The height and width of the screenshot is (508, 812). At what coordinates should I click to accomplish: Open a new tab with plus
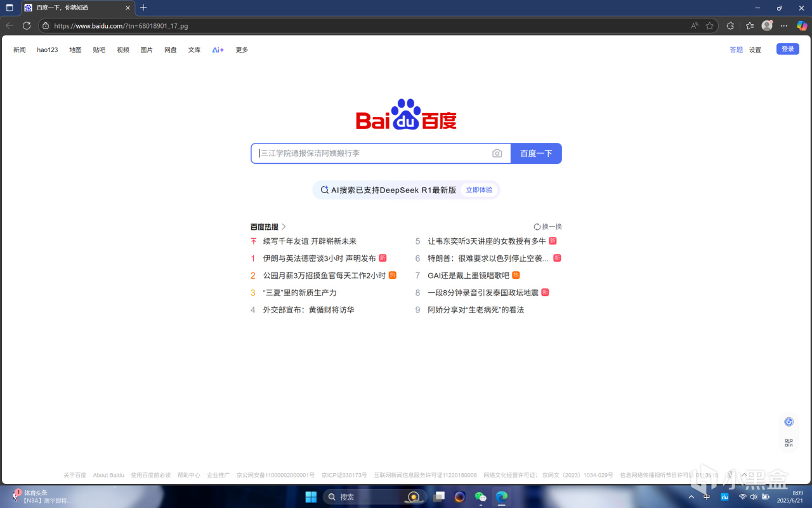point(143,8)
